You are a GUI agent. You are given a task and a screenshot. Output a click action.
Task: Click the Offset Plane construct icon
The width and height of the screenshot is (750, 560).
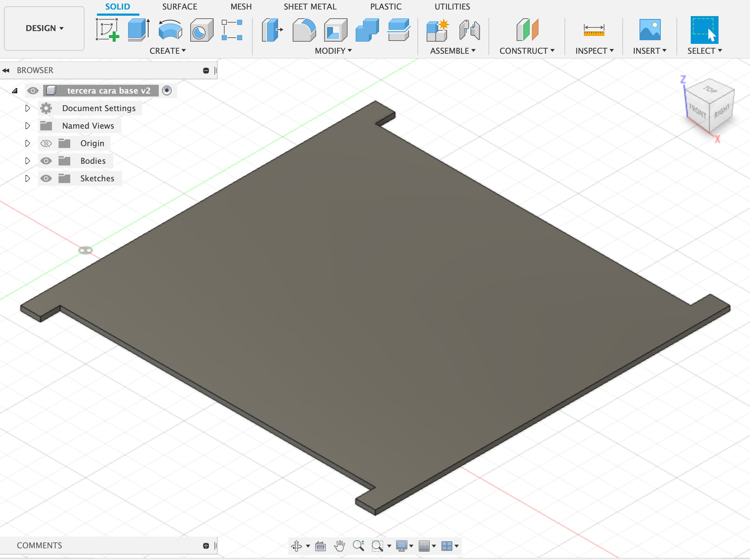[526, 28]
